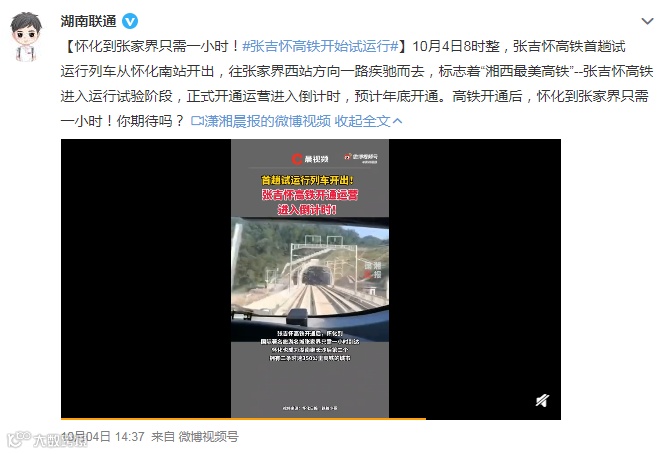
Task: Click the unplayed end of the video progress bar
Action: (493, 419)
